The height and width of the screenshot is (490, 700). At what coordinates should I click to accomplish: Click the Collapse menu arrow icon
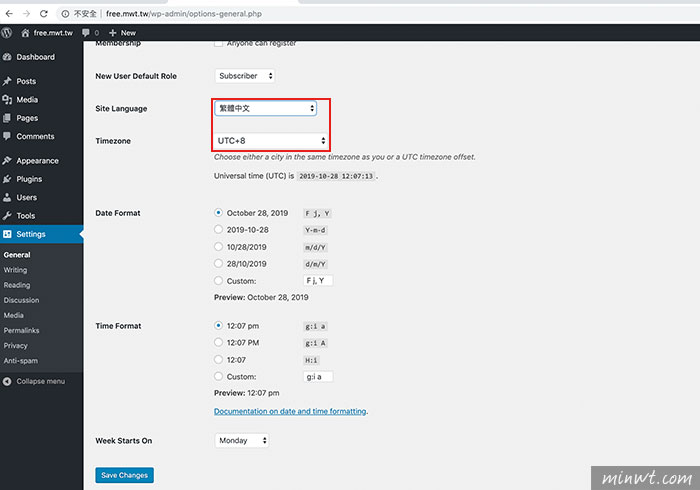point(7,381)
